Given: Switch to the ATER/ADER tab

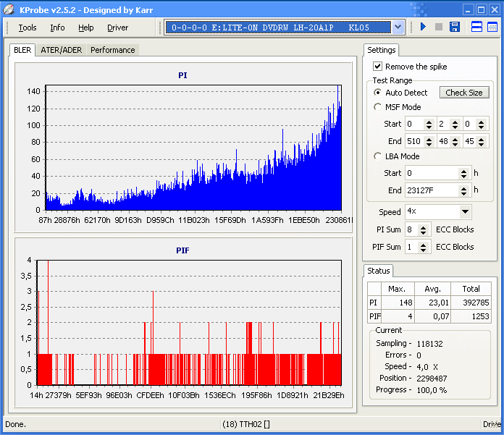Looking at the screenshot, I should 61,50.
